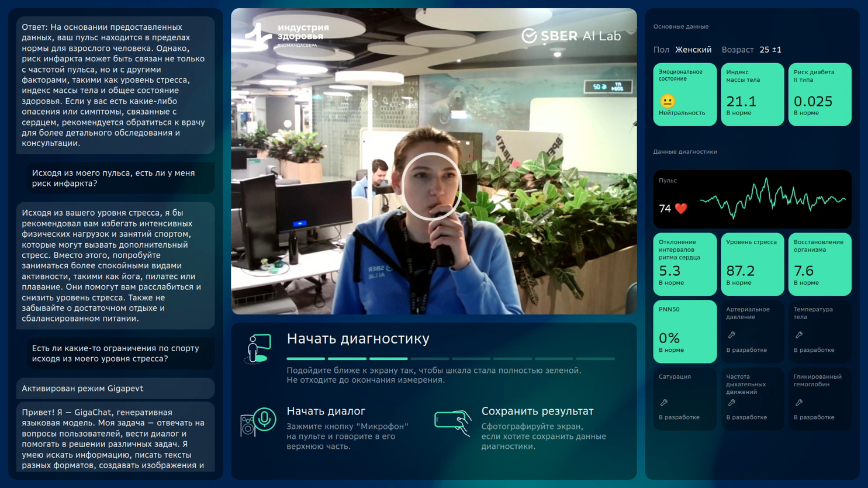Click the pulse value 74
This screenshot has height=488, width=868.
665,209
